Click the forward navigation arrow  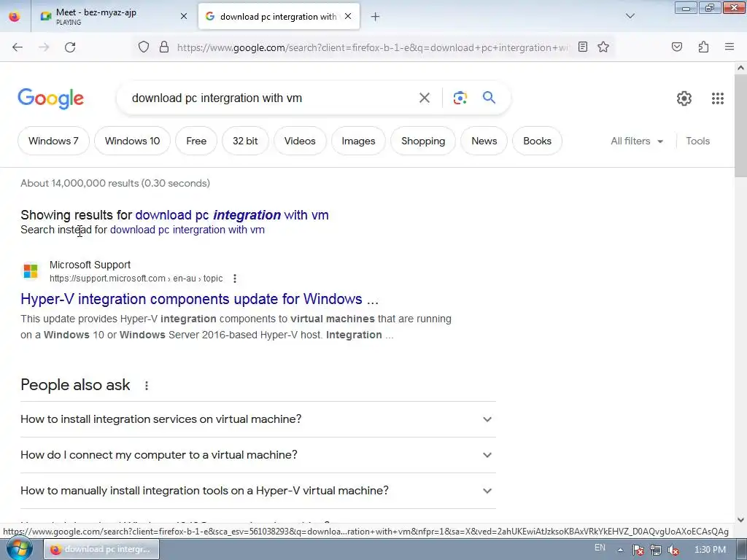[x=44, y=47]
